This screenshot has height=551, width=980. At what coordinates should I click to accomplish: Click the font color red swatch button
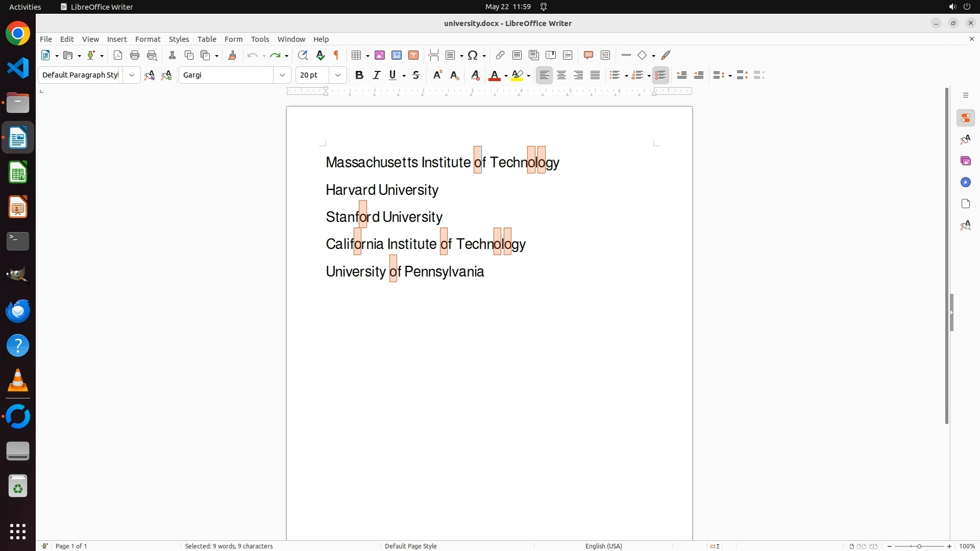pyautogui.click(x=494, y=76)
